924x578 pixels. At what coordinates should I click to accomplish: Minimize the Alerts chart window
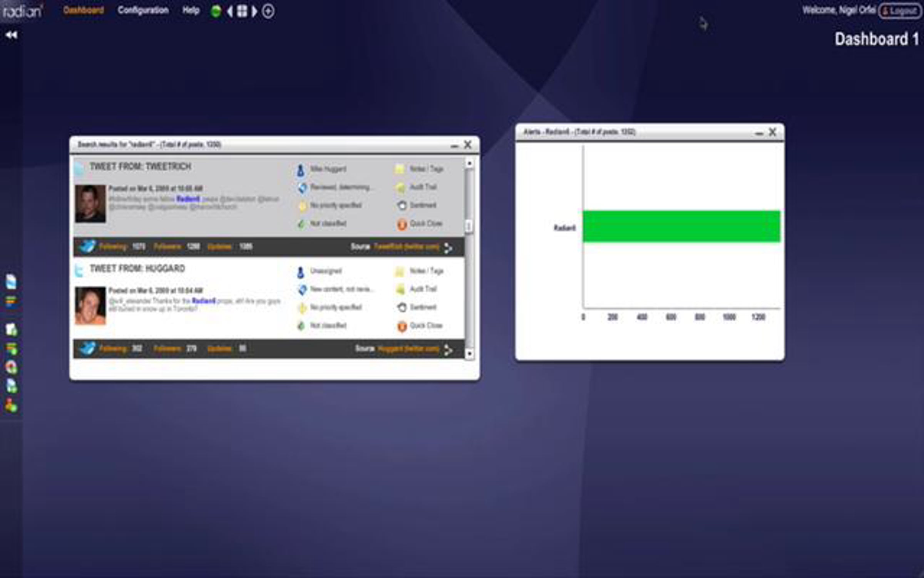pos(759,133)
